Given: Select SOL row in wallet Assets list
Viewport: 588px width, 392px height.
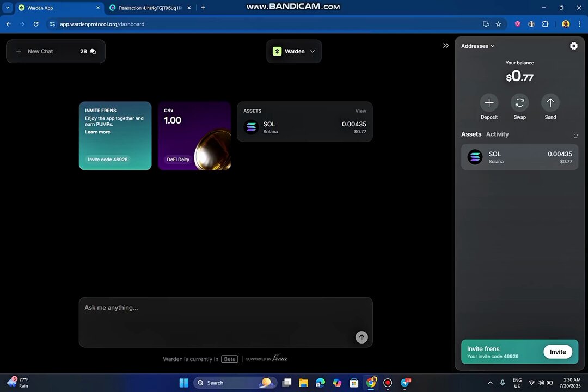Looking at the screenshot, I should 519,157.
